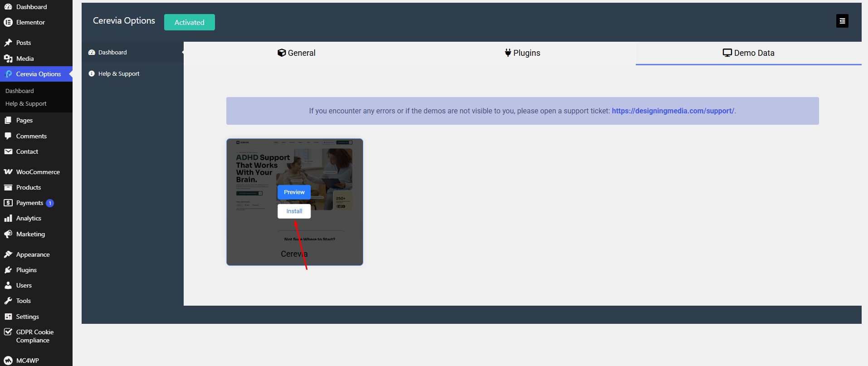Image resolution: width=868 pixels, height=366 pixels.
Task: Open the designingmedia.com support link
Action: (x=673, y=111)
